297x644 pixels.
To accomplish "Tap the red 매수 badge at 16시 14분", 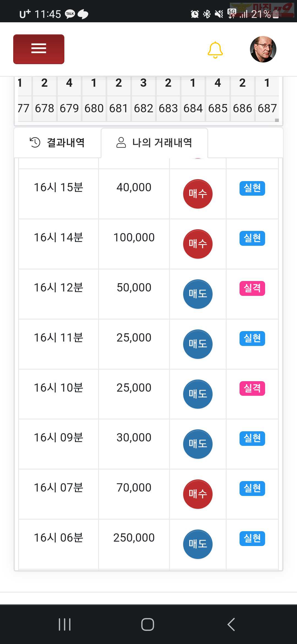I will pyautogui.click(x=198, y=244).
